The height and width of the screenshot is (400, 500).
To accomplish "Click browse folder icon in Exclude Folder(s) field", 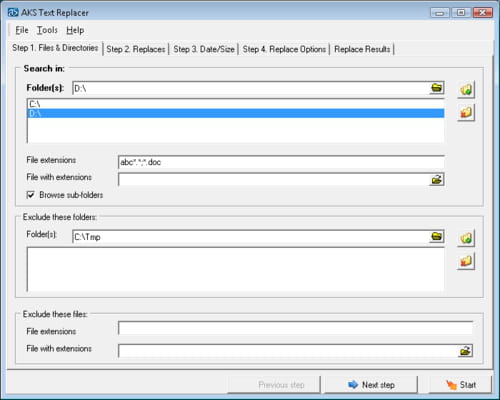I will pos(436,237).
